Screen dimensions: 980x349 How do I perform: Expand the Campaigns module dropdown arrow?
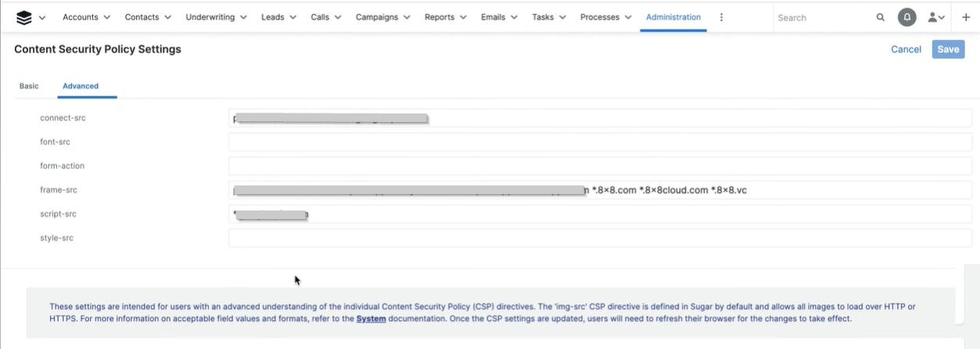click(x=407, y=17)
